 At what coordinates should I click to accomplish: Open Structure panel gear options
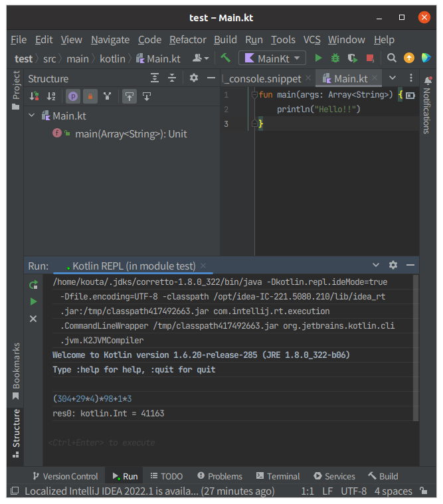(194, 78)
